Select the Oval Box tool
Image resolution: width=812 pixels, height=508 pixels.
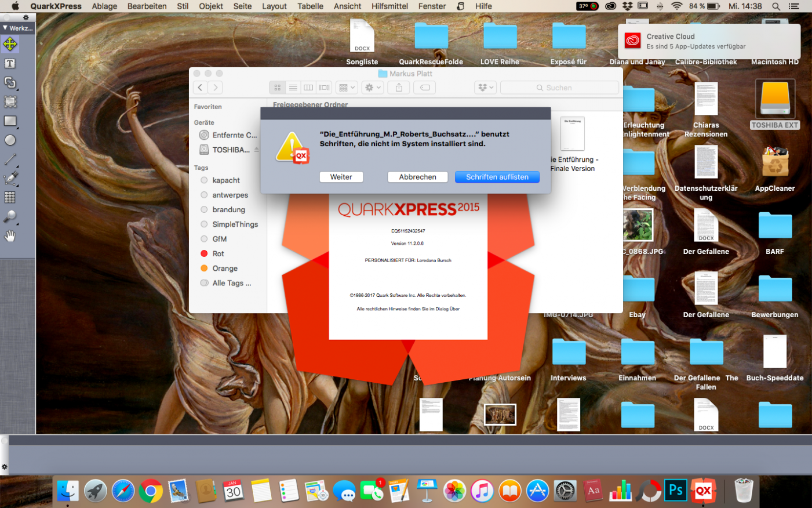(10, 140)
